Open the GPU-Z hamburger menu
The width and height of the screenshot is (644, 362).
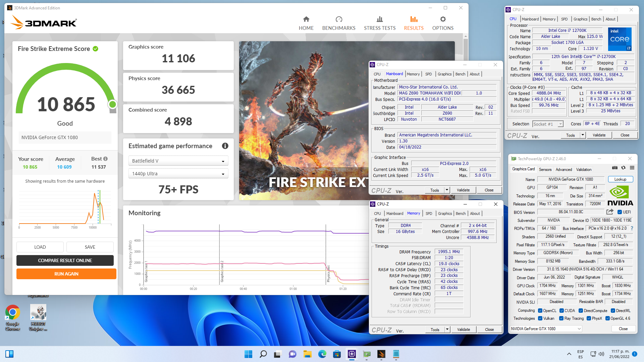point(632,168)
